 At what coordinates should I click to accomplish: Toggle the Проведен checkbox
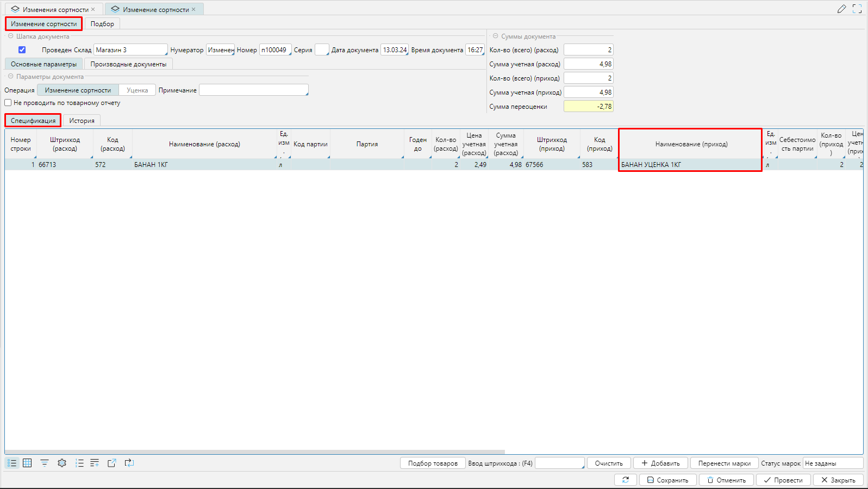click(x=22, y=50)
